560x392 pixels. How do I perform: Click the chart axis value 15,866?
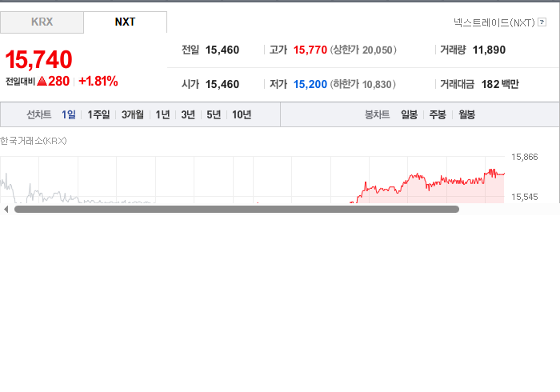click(524, 157)
